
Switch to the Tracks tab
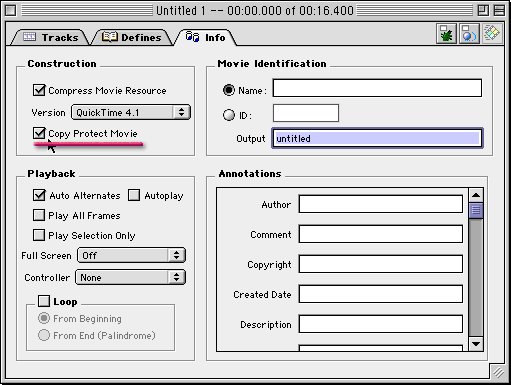(x=51, y=37)
